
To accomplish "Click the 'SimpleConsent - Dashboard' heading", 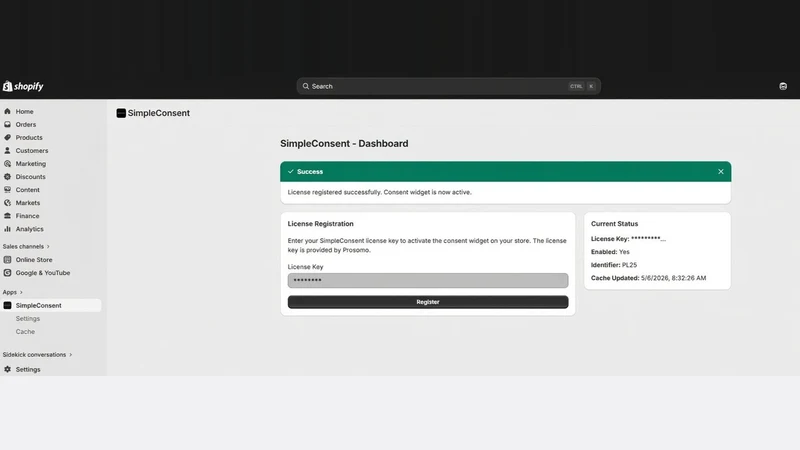I will click(x=344, y=143).
